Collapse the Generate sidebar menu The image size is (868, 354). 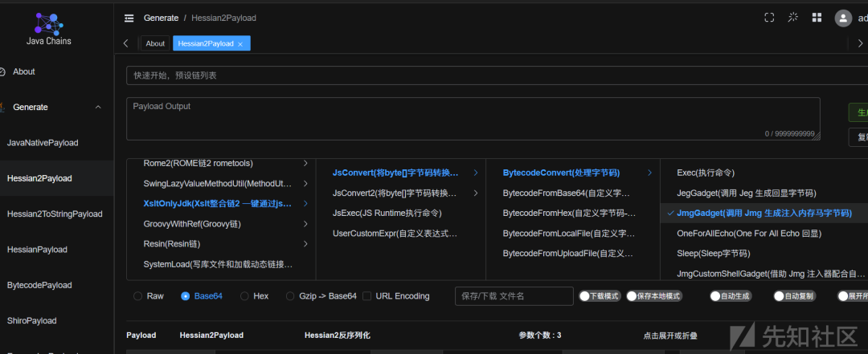tap(98, 108)
